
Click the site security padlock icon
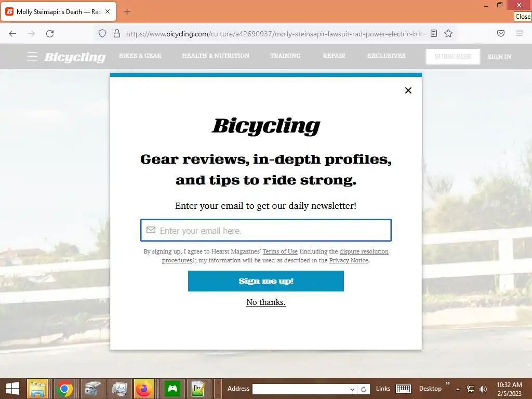[x=117, y=33]
